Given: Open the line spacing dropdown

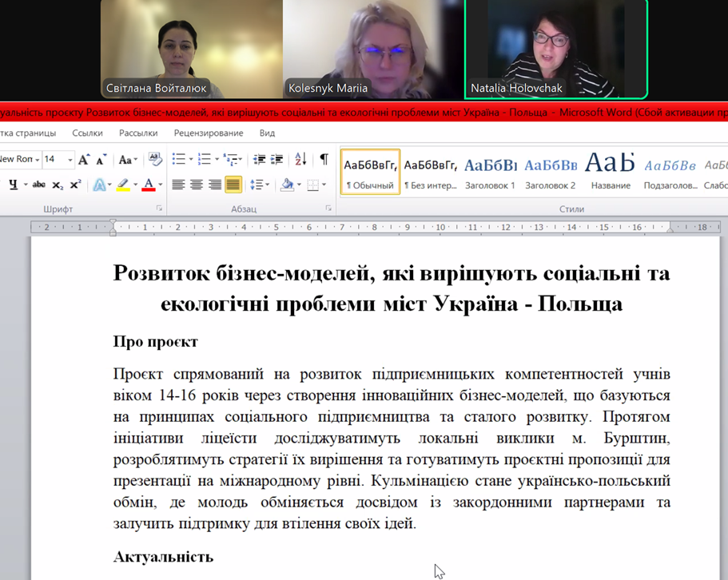Looking at the screenshot, I should coord(267,185).
